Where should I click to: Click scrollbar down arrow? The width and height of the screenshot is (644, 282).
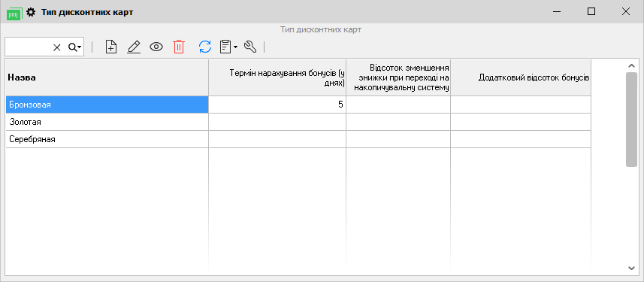(x=632, y=268)
